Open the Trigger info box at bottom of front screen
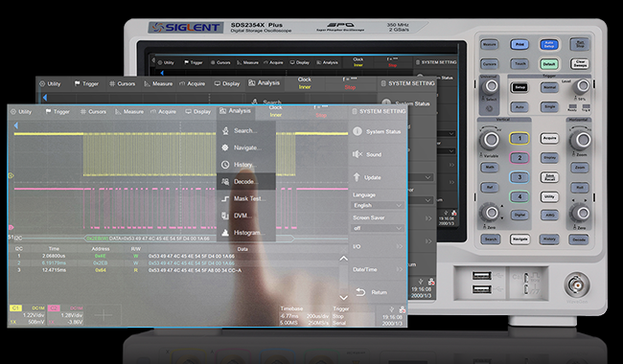623x364 pixels. tap(353, 315)
